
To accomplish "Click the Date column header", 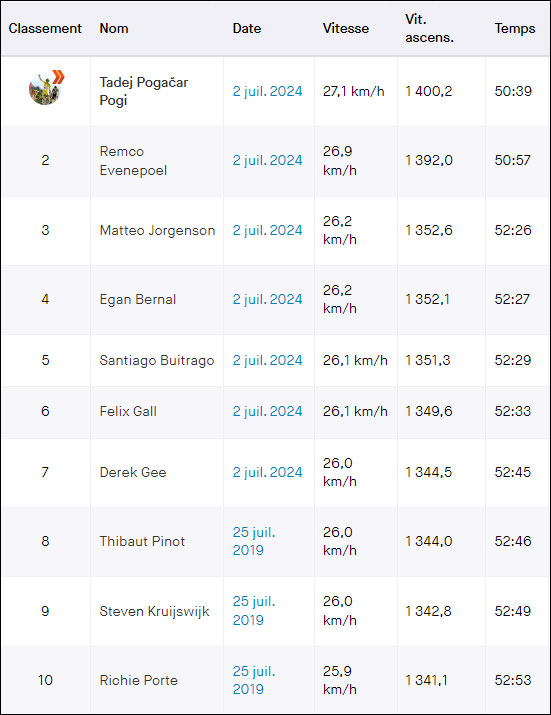I will [247, 28].
